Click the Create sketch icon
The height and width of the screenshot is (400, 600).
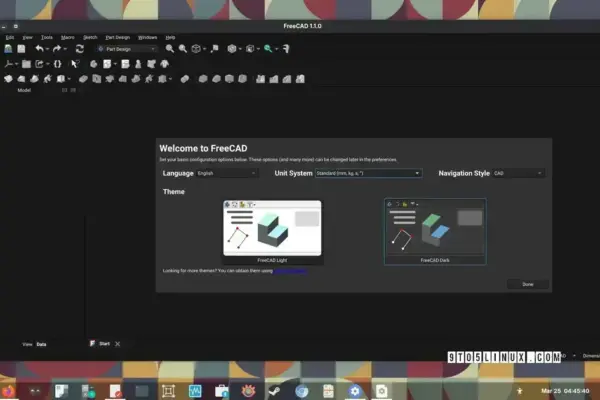click(107, 64)
